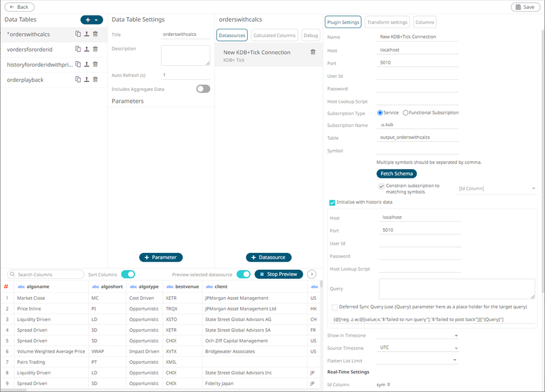Click the Add Parameter button
Image resolution: width=545 pixels, height=392 pixels.
[160, 257]
